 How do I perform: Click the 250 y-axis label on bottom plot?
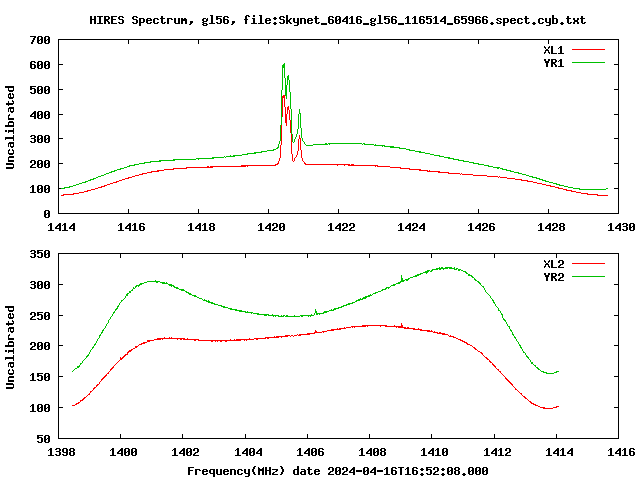click(x=40, y=316)
